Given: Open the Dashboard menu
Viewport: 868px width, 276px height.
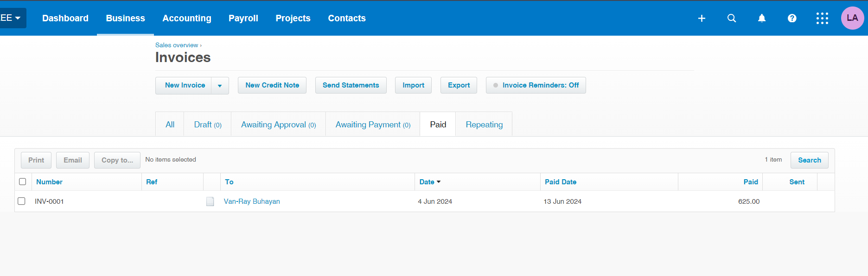Looking at the screenshot, I should (x=65, y=18).
